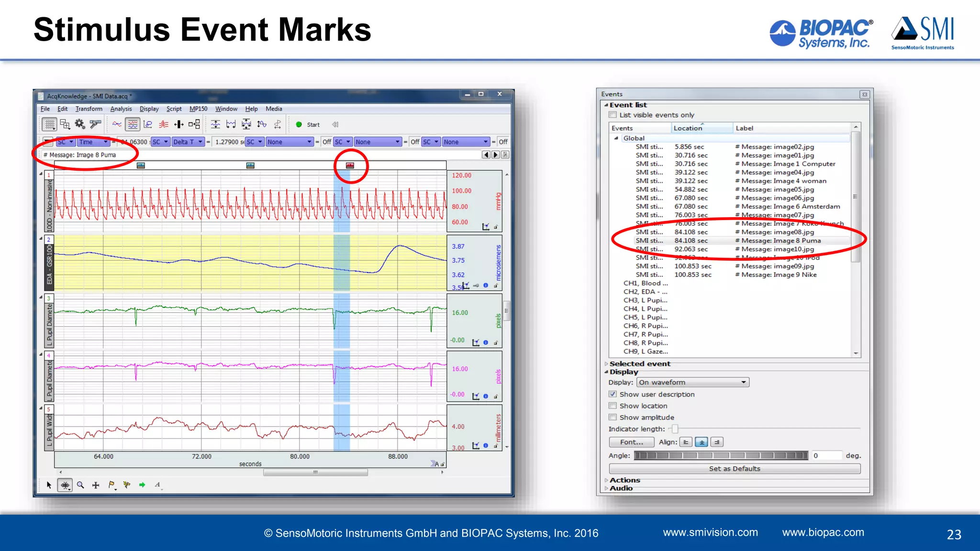The width and height of the screenshot is (980, 551).
Task: Select the red Puma event marker
Action: point(350,165)
